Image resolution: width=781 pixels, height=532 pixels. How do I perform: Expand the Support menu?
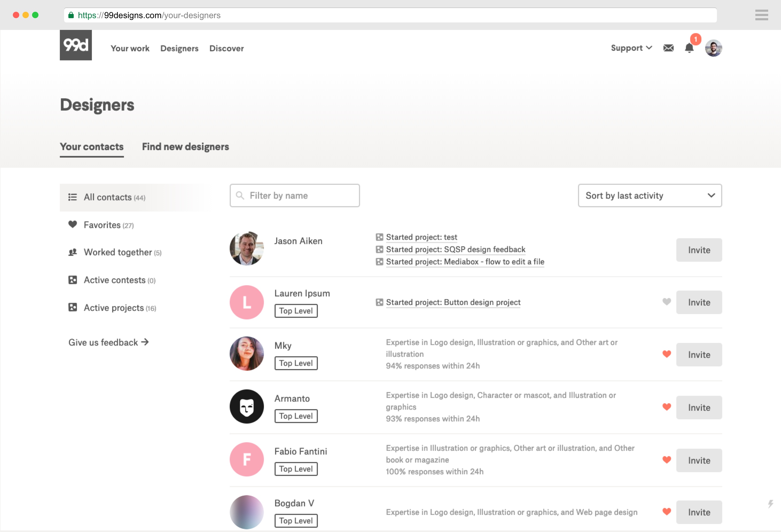(631, 48)
